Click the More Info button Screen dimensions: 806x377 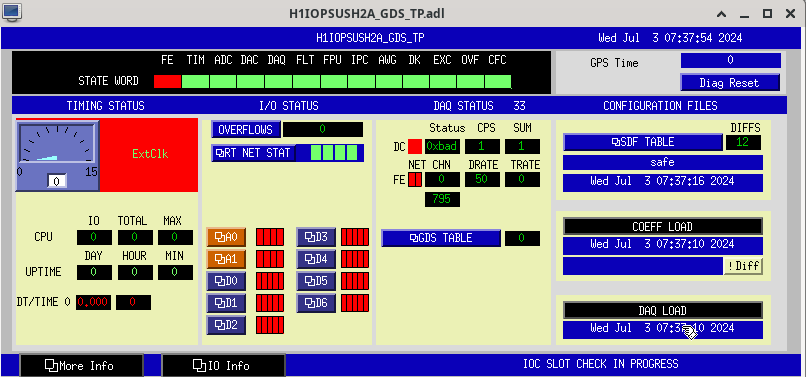point(81,366)
